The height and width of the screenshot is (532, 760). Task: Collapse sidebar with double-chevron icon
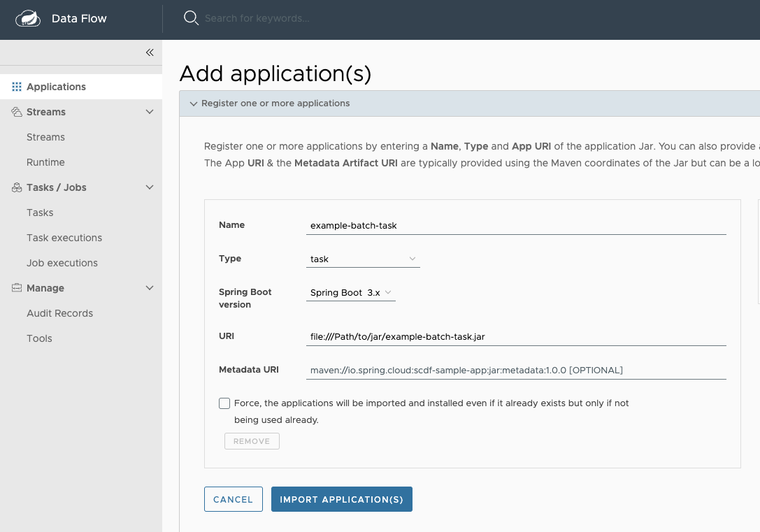click(150, 52)
